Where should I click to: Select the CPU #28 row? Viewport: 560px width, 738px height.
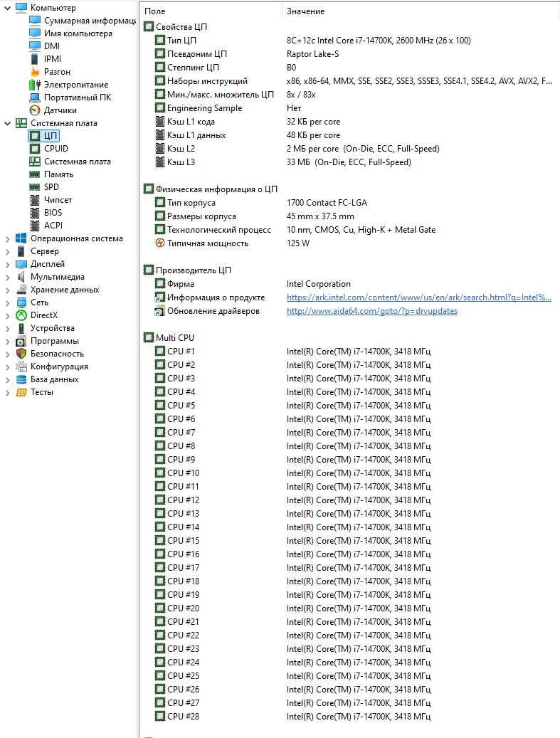pyautogui.click(x=351, y=717)
